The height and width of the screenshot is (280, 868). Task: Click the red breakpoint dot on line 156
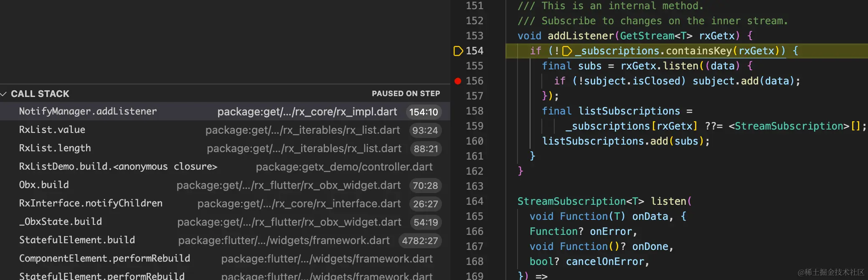(458, 81)
